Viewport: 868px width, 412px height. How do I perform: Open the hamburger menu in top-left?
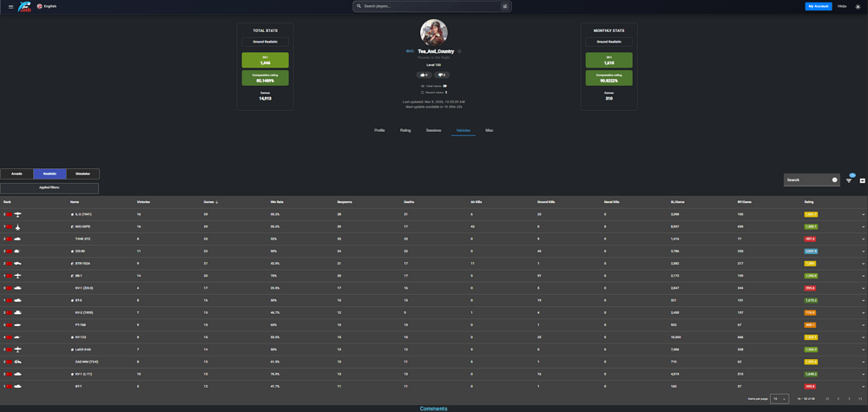10,6
